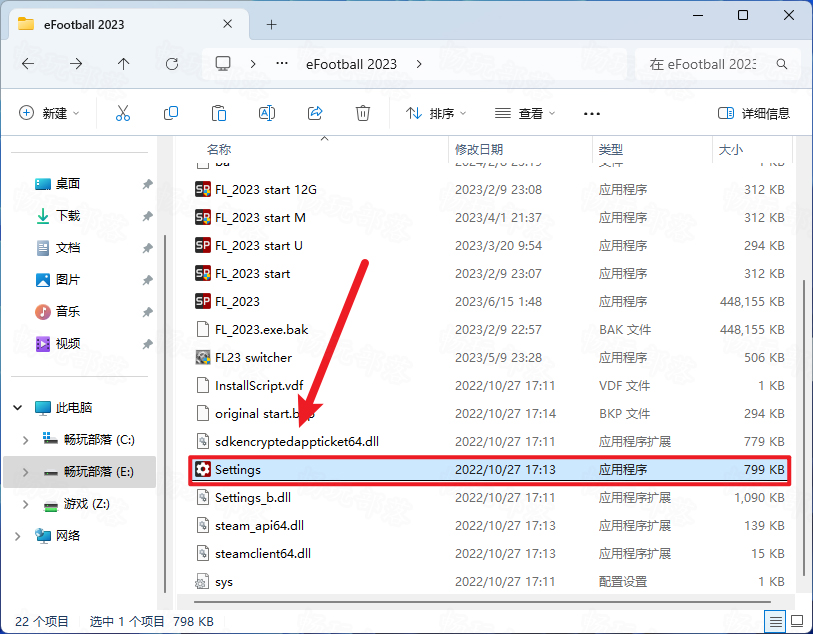
Task: Click the Rename icon in toolbar
Action: (x=267, y=113)
